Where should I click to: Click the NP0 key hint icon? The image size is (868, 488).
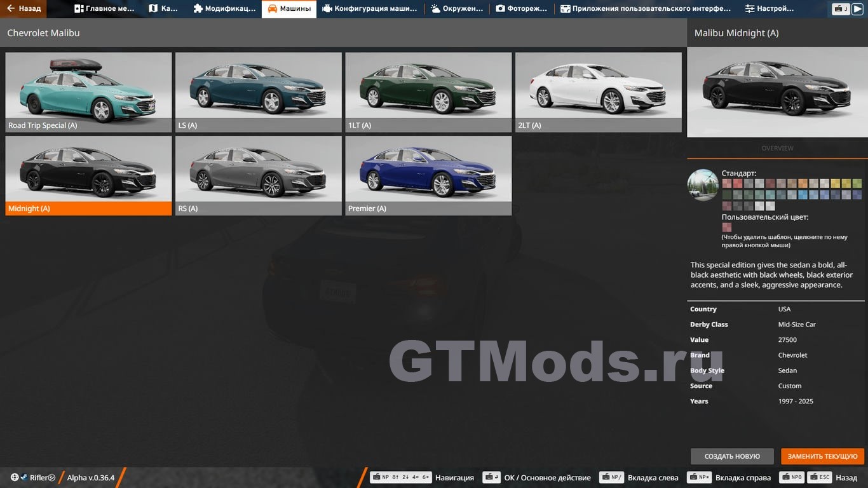click(x=793, y=478)
